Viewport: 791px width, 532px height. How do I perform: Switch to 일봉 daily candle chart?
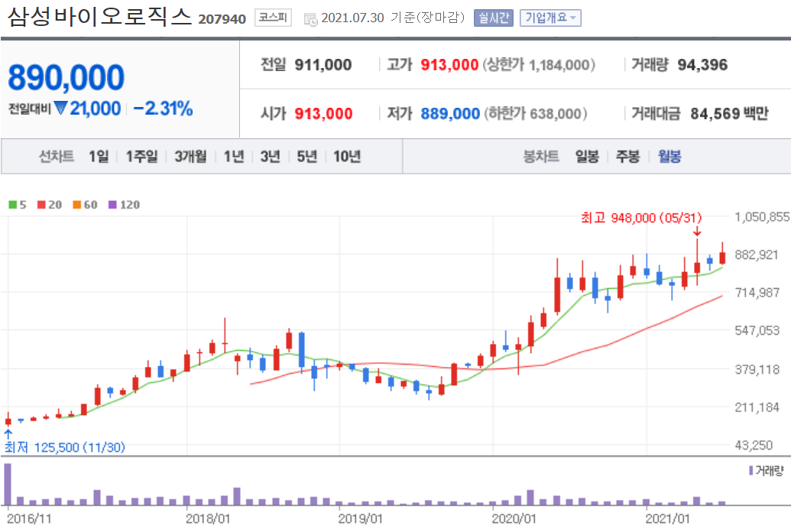(587, 157)
